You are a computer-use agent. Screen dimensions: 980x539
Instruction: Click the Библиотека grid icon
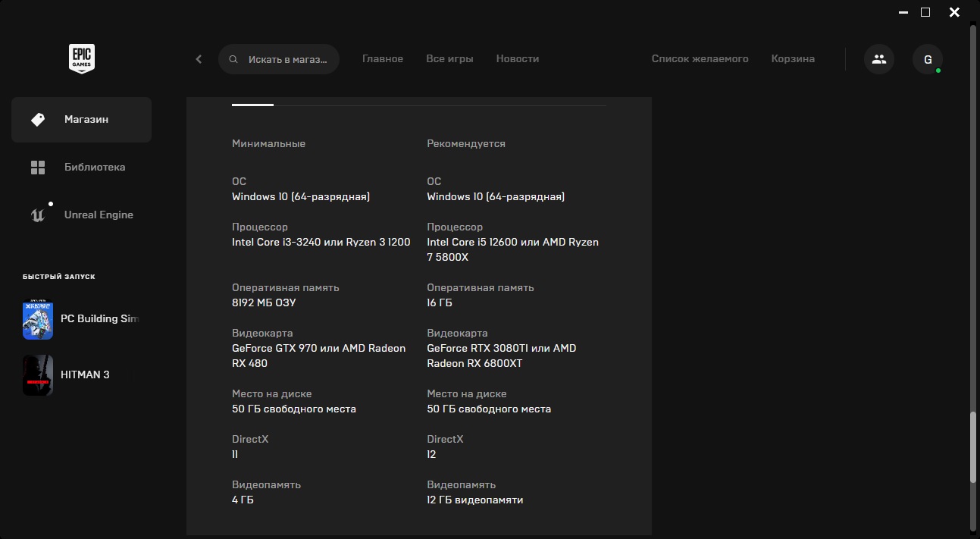[38, 168]
